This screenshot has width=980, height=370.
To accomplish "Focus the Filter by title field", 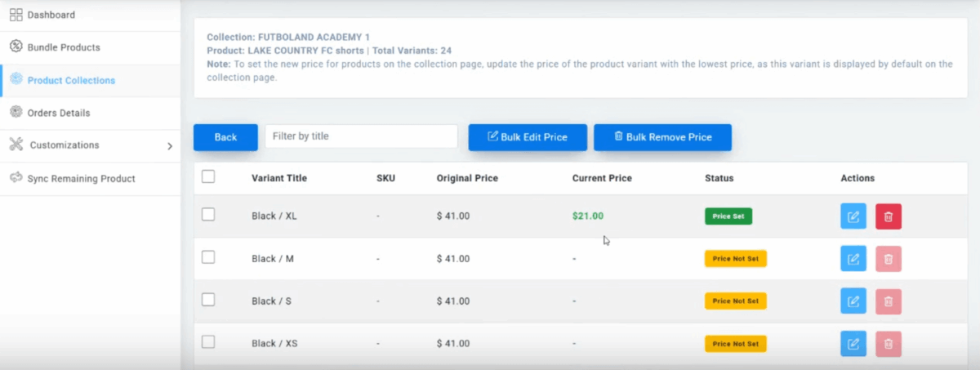I will click(361, 136).
